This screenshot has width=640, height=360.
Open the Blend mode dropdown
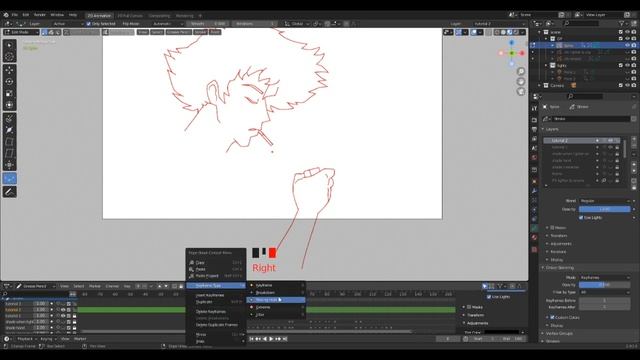(605, 201)
